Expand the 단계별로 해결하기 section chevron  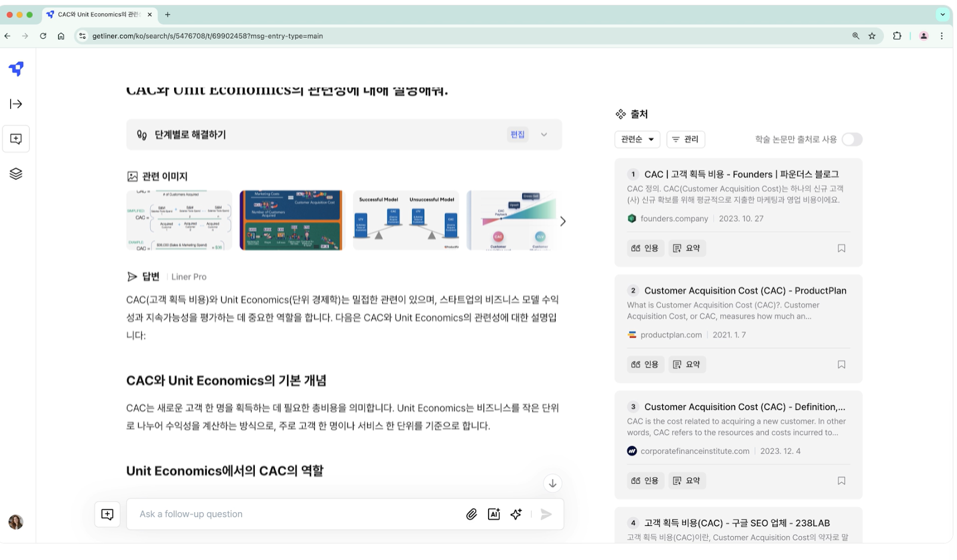tap(544, 134)
